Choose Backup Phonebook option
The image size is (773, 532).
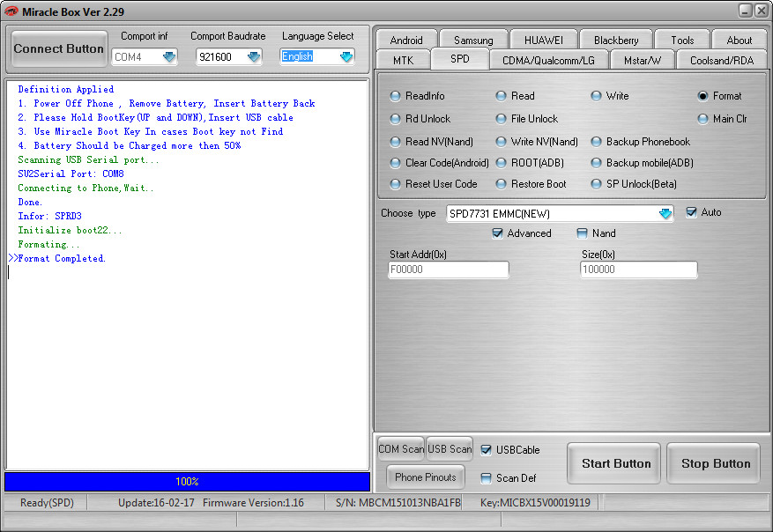[641, 142]
